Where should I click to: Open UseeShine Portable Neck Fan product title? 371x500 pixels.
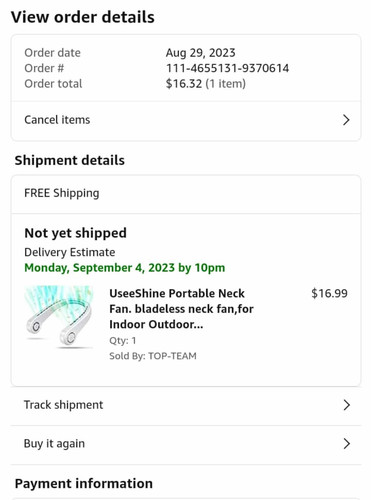click(x=181, y=309)
